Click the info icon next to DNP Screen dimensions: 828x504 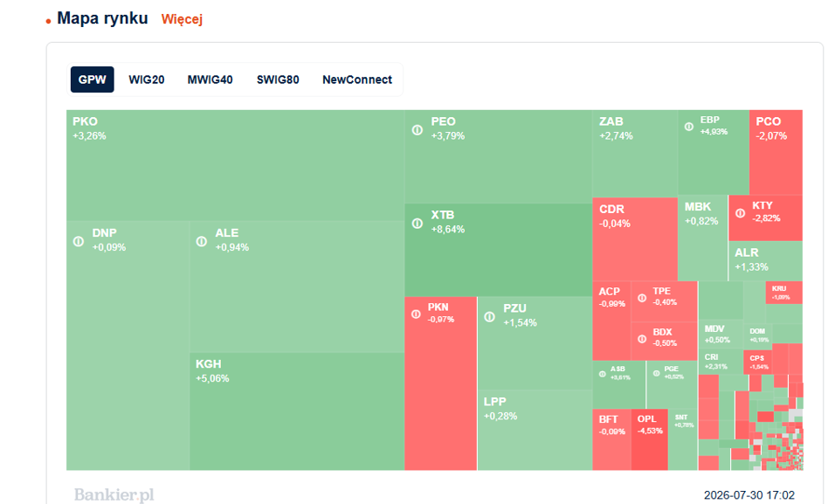click(x=78, y=241)
